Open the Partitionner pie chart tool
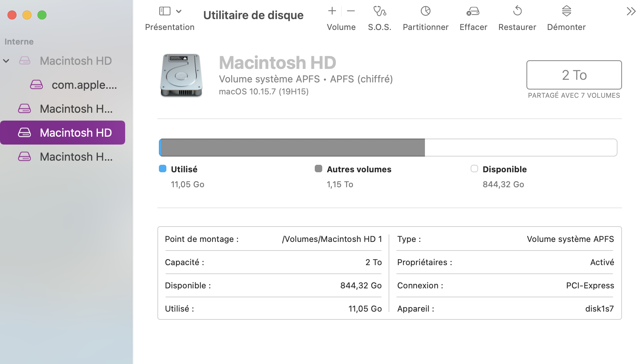 (x=426, y=11)
